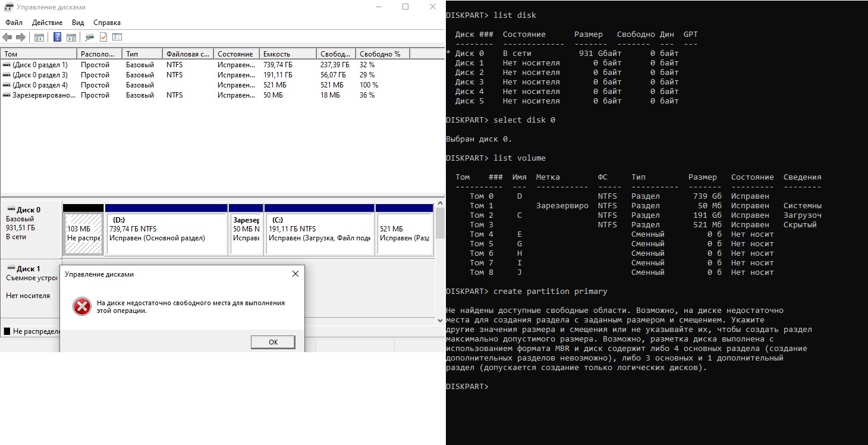Viewport: 868px width, 445px height.
Task: Open the Вид menu
Action: click(x=78, y=23)
